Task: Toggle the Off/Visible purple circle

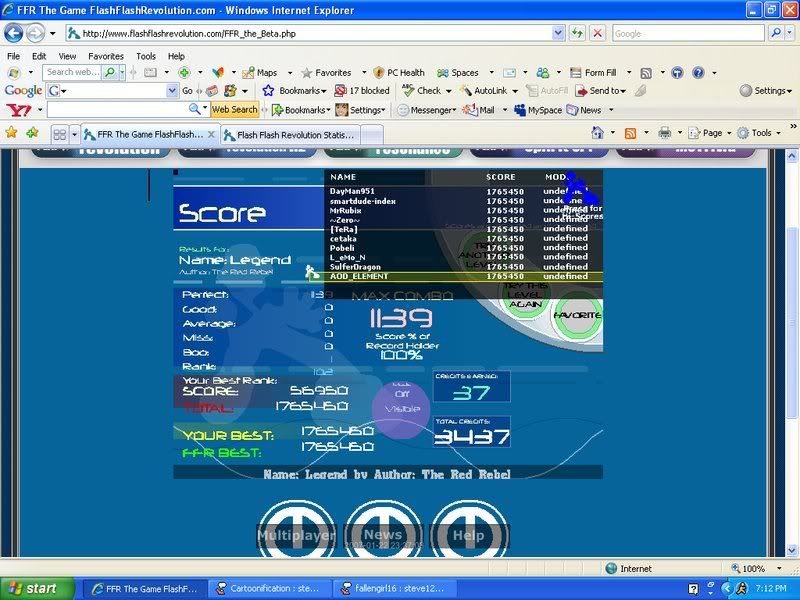Action: [401, 408]
